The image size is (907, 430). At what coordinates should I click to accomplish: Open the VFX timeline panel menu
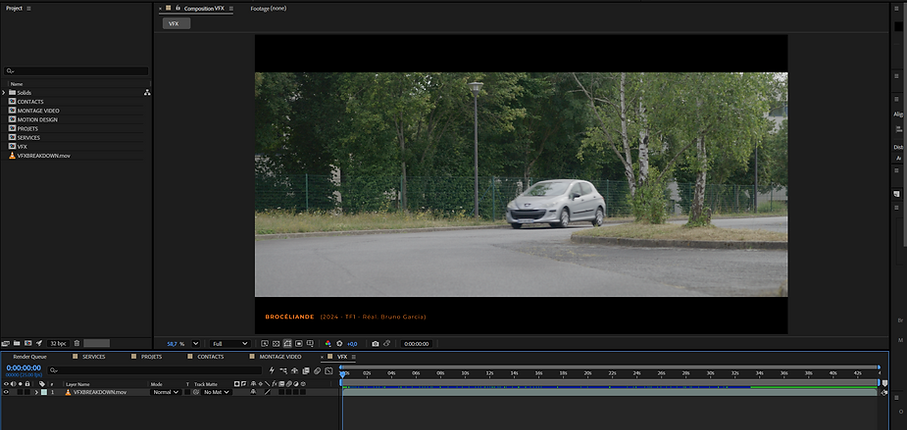click(353, 357)
